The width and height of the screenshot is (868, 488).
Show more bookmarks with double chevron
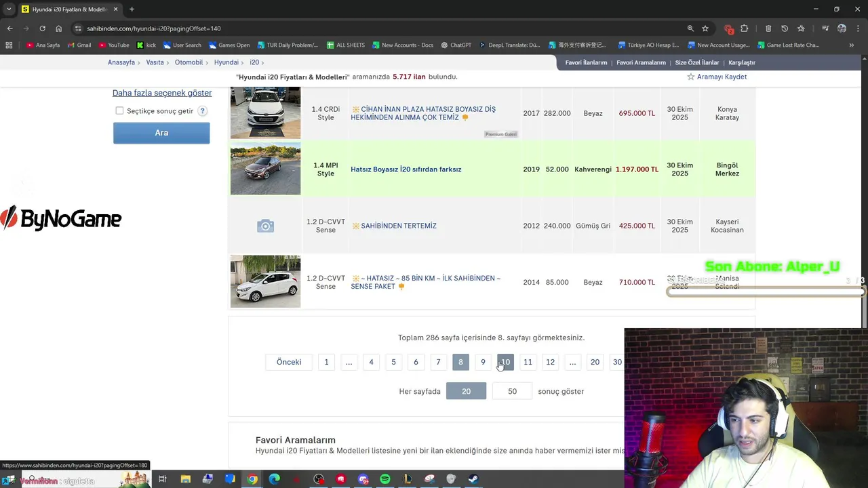(x=852, y=45)
